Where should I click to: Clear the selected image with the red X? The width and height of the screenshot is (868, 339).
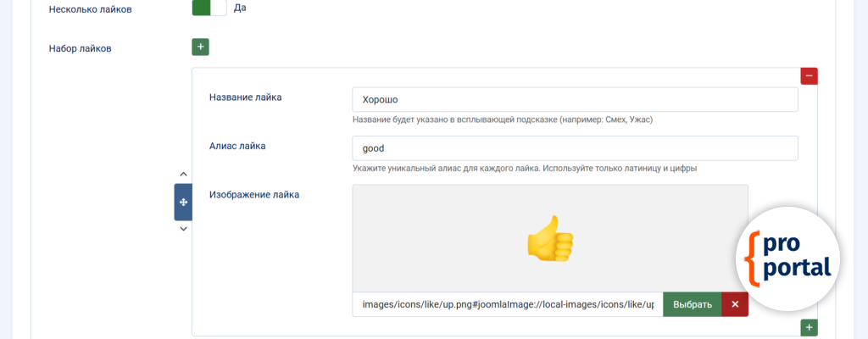coord(735,304)
